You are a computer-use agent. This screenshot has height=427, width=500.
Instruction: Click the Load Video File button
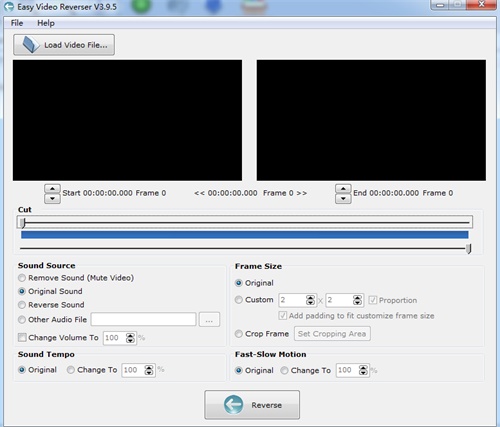(x=64, y=45)
